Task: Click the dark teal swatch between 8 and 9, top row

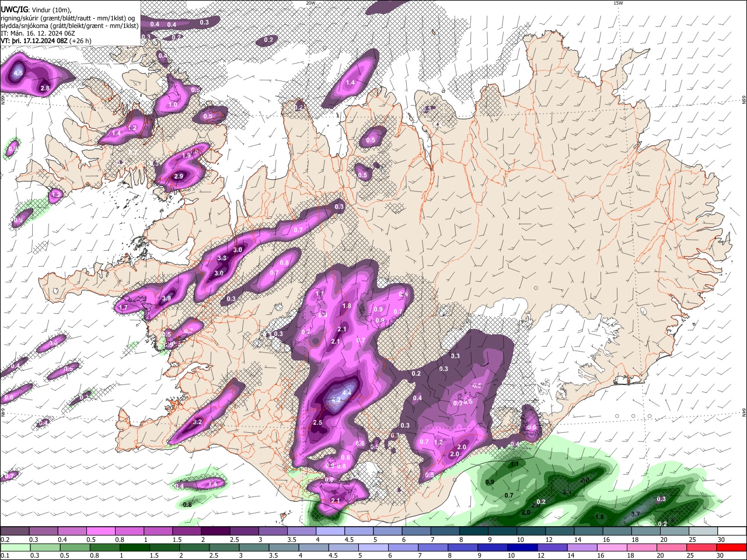Action: [473, 531]
